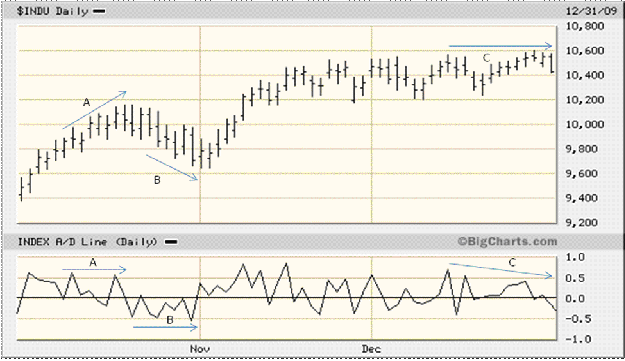
Task: Click descending arrow C on A/D panel
Action: pyautogui.click(x=501, y=270)
